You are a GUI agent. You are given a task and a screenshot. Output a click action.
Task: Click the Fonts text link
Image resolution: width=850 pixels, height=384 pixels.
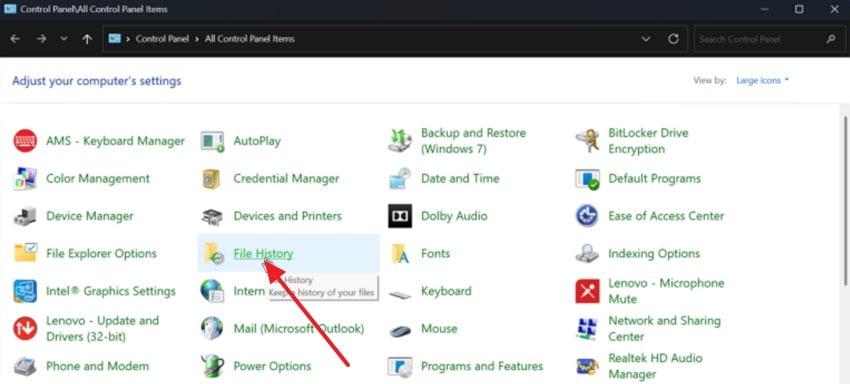pos(436,253)
